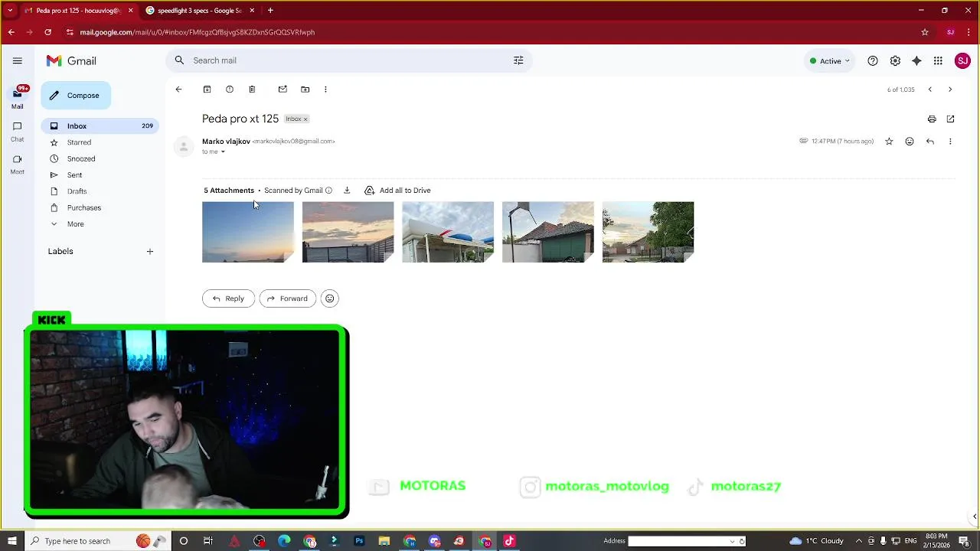980x551 pixels.
Task: Move email to a folder
Action: point(305,90)
